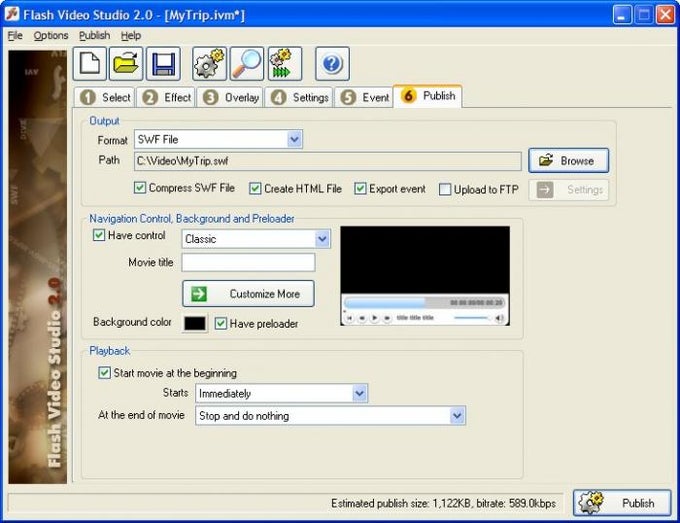Click the black Background color swatch
The width and height of the screenshot is (680, 523).
[195, 323]
